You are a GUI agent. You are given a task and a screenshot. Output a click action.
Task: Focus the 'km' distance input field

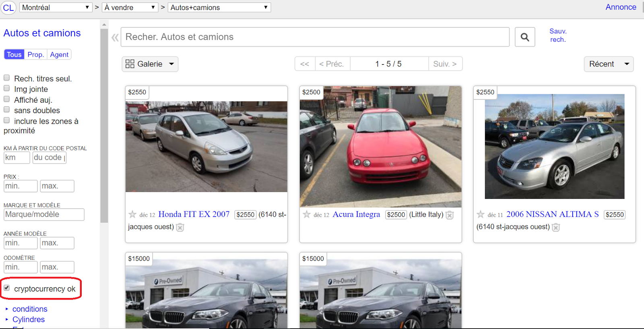pyautogui.click(x=17, y=157)
